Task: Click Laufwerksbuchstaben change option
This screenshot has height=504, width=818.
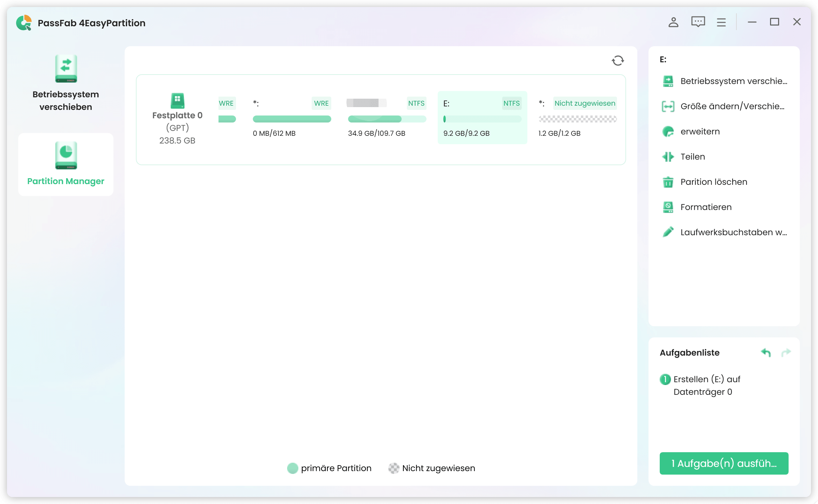Action: click(x=733, y=232)
